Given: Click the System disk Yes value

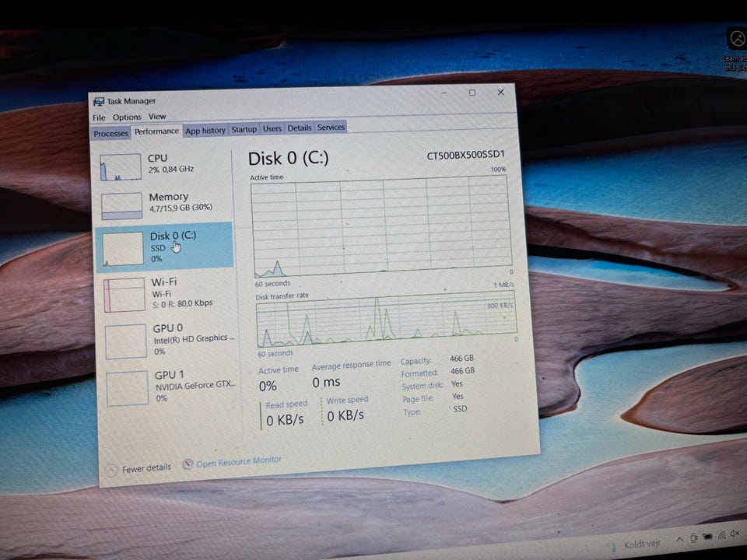Looking at the screenshot, I should 457,383.
